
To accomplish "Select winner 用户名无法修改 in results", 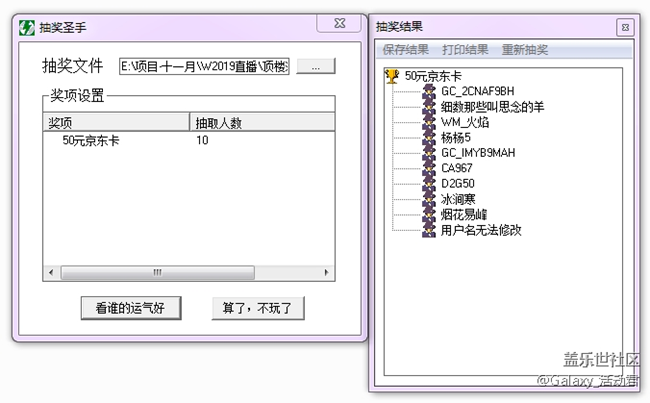I will (481, 230).
